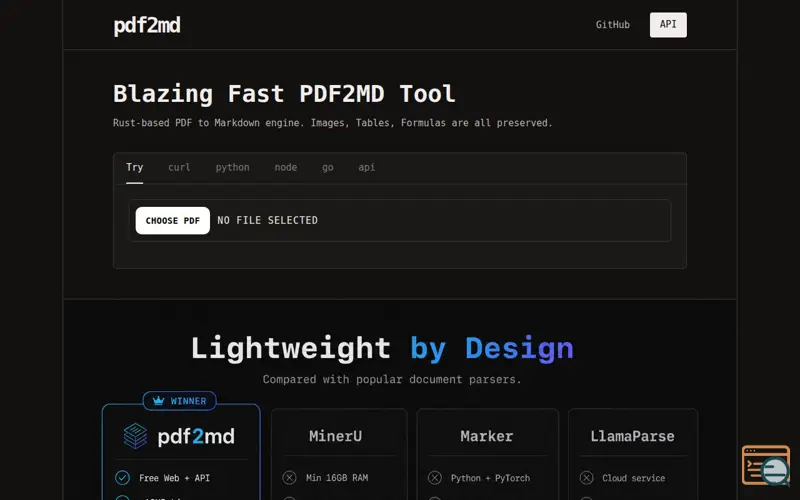The height and width of the screenshot is (500, 800).
Task: Switch to the api tab
Action: 366,167
